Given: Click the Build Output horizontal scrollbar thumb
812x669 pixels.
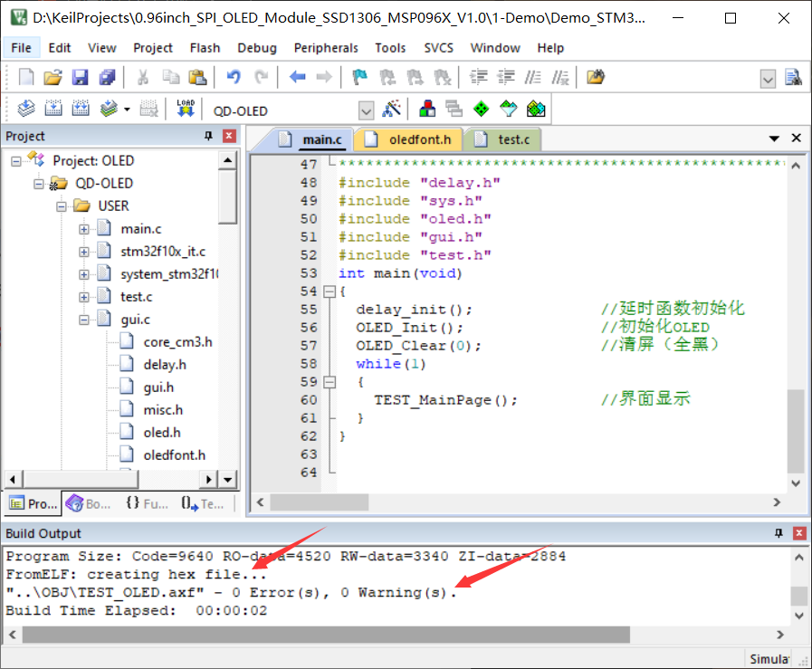Looking at the screenshot, I should (x=326, y=635).
